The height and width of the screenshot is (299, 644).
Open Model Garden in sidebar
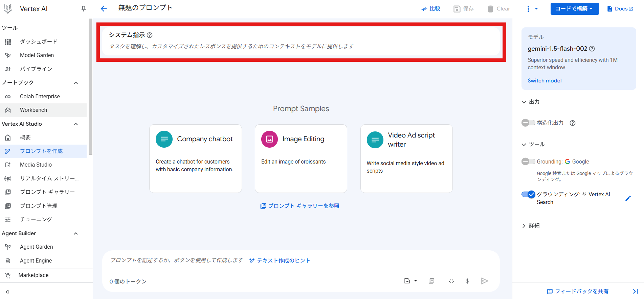click(43, 55)
